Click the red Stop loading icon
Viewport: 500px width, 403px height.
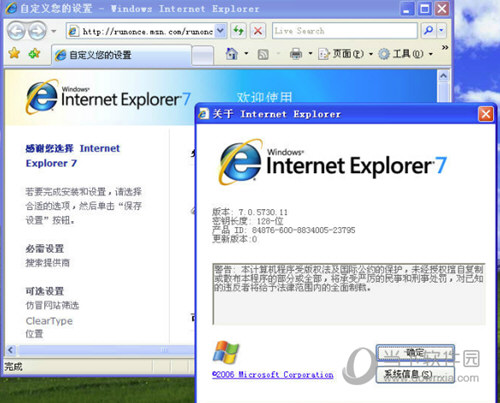[x=258, y=31]
